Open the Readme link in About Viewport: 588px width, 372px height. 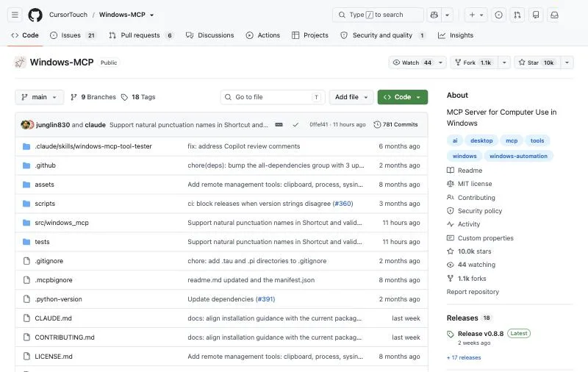click(x=465, y=171)
